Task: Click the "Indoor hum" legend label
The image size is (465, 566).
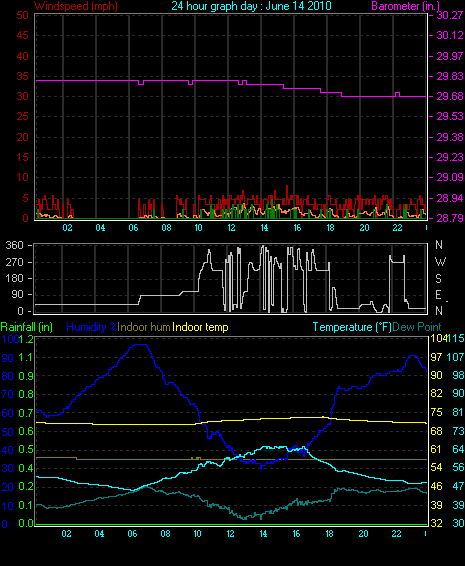Action: (x=144, y=327)
